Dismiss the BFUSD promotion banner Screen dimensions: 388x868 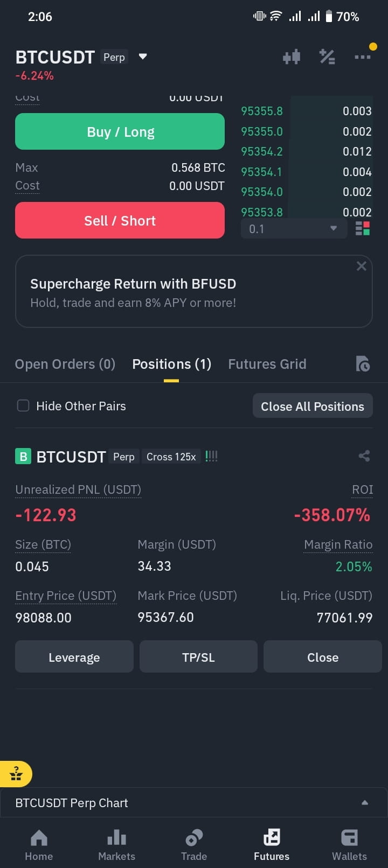pyautogui.click(x=362, y=266)
